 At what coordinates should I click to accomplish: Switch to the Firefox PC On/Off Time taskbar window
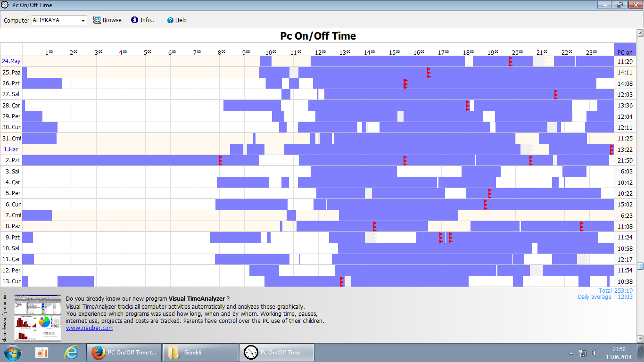click(124, 353)
